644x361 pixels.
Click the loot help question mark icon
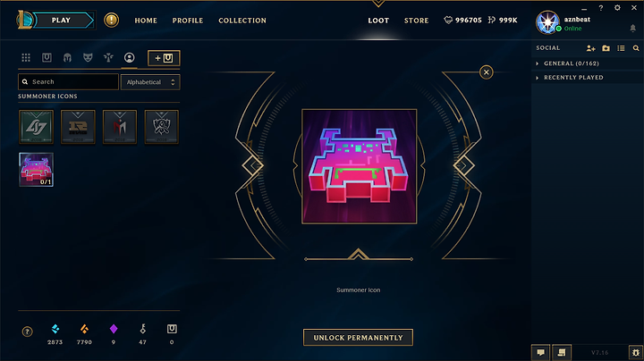[27, 332]
